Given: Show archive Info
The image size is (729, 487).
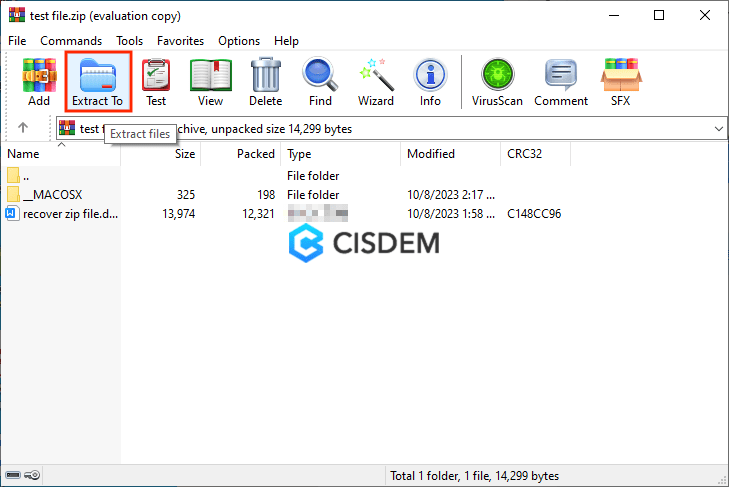Looking at the screenshot, I should [430, 82].
